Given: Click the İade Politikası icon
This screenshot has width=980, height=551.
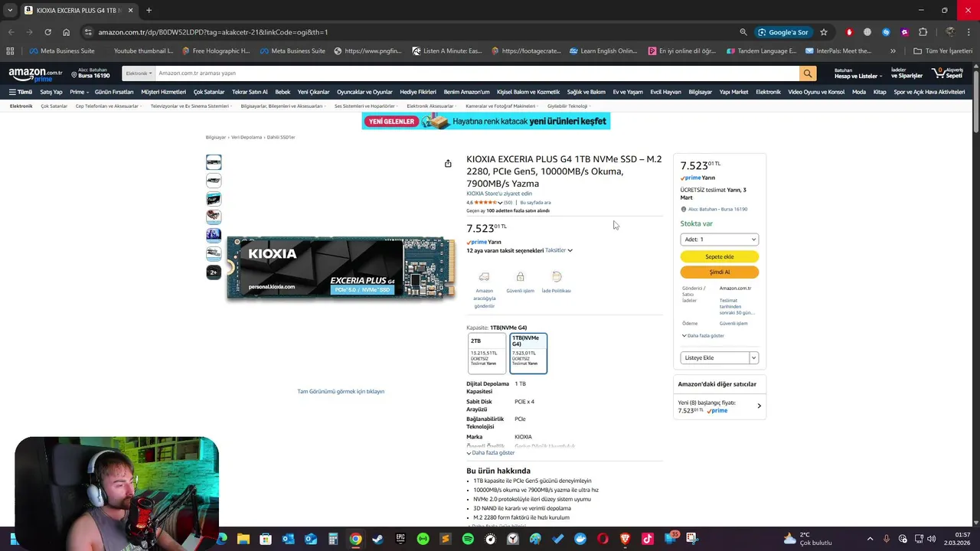Looking at the screenshot, I should [557, 276].
